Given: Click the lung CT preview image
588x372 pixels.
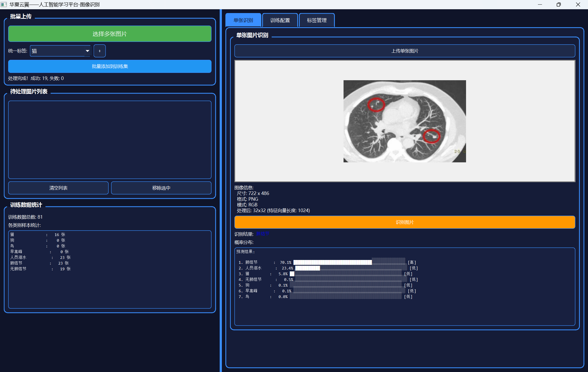Looking at the screenshot, I should (x=405, y=121).
